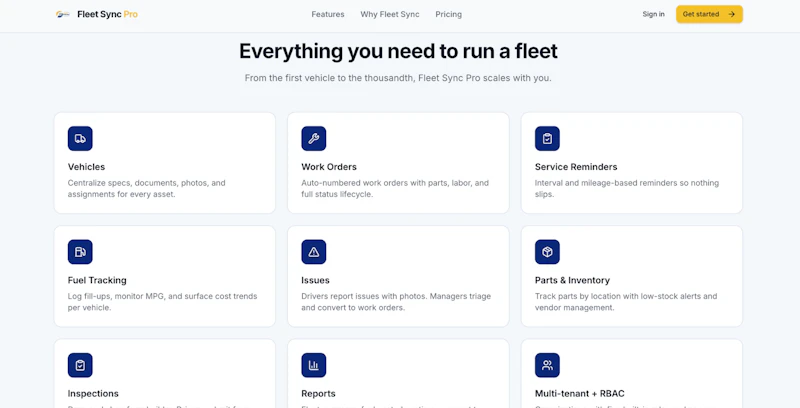Open the Features nav link
The image size is (800, 408).
tap(328, 14)
